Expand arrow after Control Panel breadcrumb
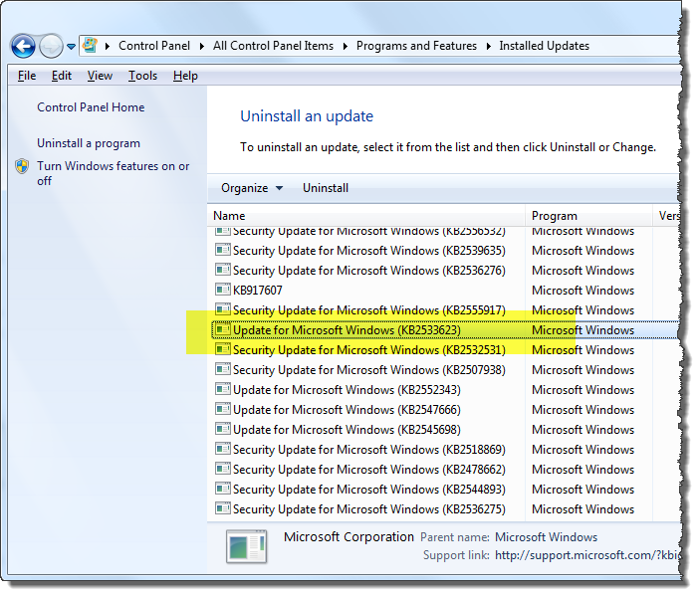 202,46
